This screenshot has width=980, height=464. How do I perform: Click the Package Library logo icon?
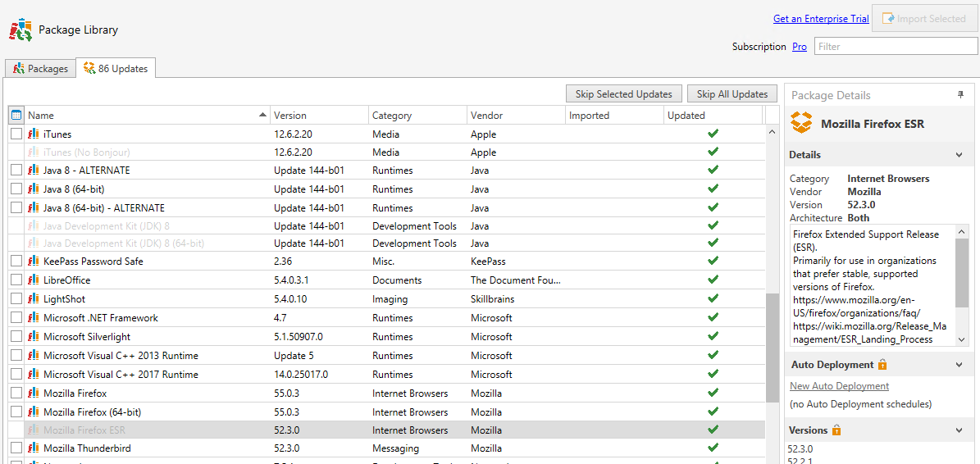[x=21, y=30]
